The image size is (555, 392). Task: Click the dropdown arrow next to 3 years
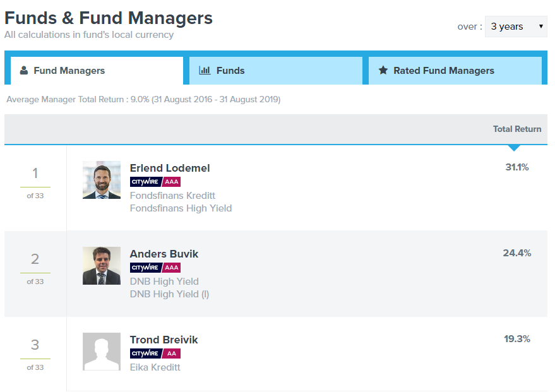[x=540, y=27]
